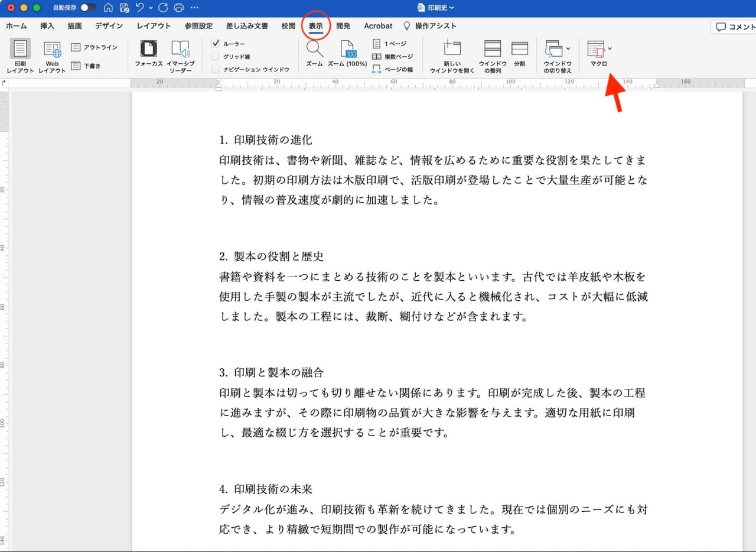
Task: Click line し、最適な綴じ方を選択することが重要です。
Action: [335, 433]
